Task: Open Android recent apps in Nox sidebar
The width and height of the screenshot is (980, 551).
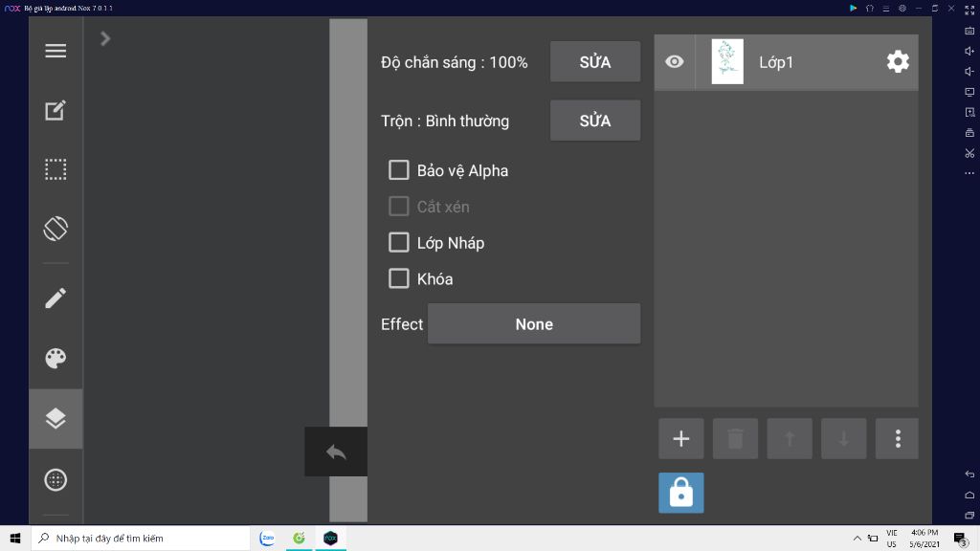Action: pyautogui.click(x=969, y=516)
